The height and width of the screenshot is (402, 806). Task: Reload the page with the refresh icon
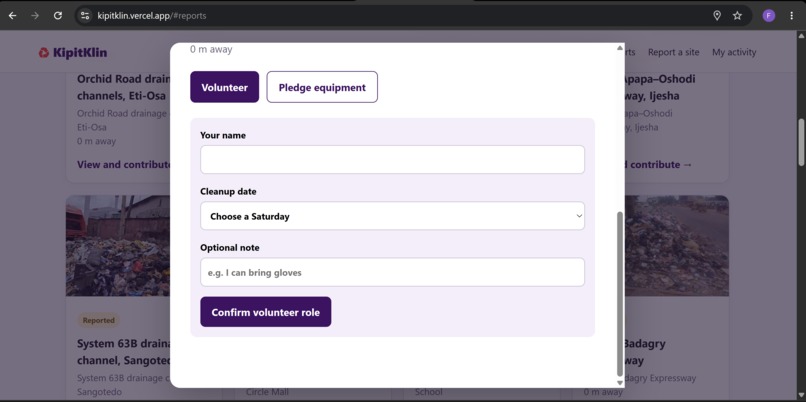pyautogui.click(x=58, y=15)
